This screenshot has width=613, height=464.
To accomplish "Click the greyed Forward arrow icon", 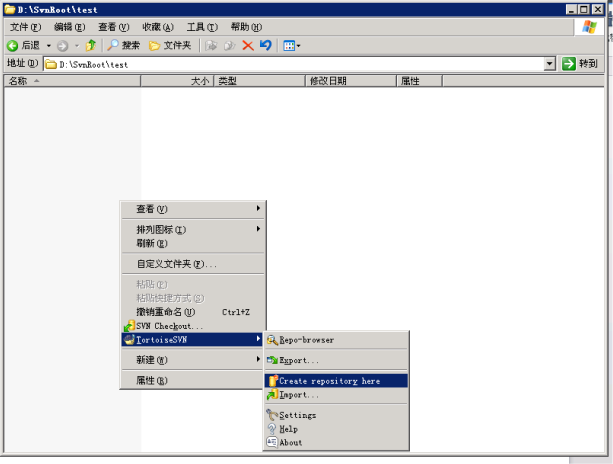I will coord(62,46).
